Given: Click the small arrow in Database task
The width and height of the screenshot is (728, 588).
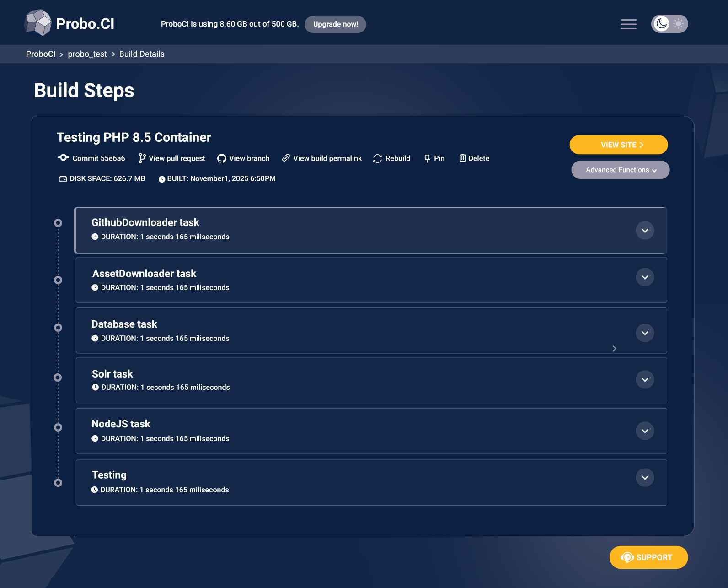Looking at the screenshot, I should (x=615, y=349).
